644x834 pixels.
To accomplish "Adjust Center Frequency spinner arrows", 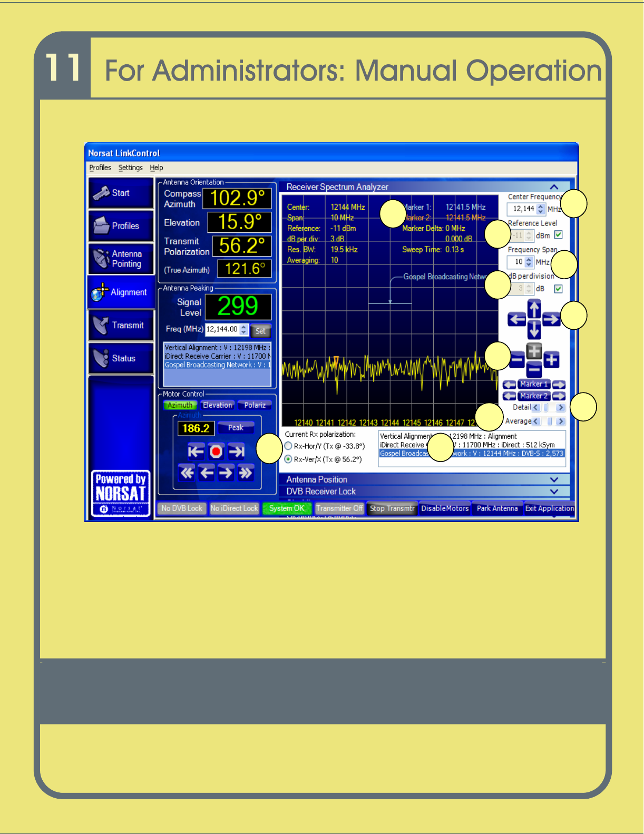I will pos(541,209).
